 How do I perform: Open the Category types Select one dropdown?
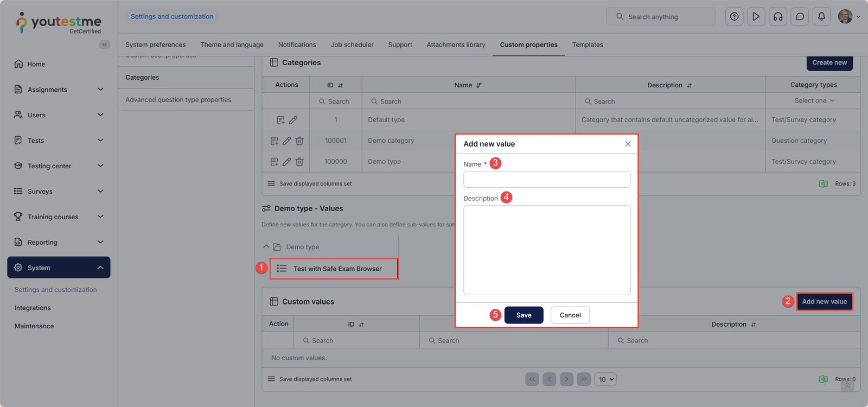(814, 101)
